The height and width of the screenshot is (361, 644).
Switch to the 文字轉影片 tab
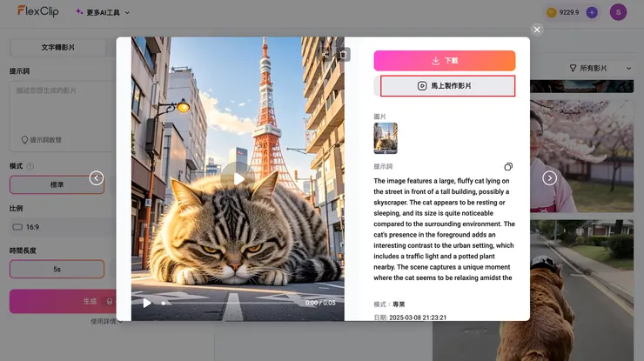(x=58, y=48)
